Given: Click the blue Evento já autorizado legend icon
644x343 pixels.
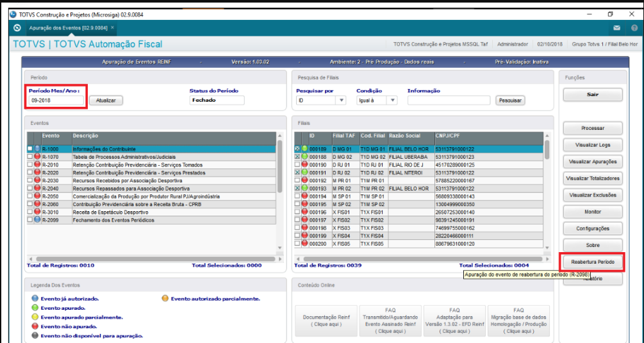Looking at the screenshot, I should 35,299.
